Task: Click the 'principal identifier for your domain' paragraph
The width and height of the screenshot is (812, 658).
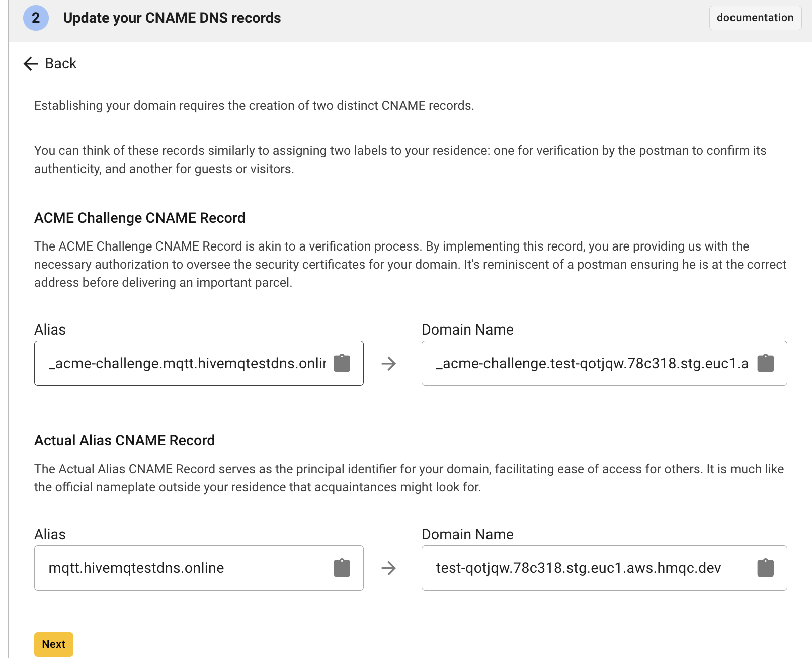Action: [x=409, y=478]
